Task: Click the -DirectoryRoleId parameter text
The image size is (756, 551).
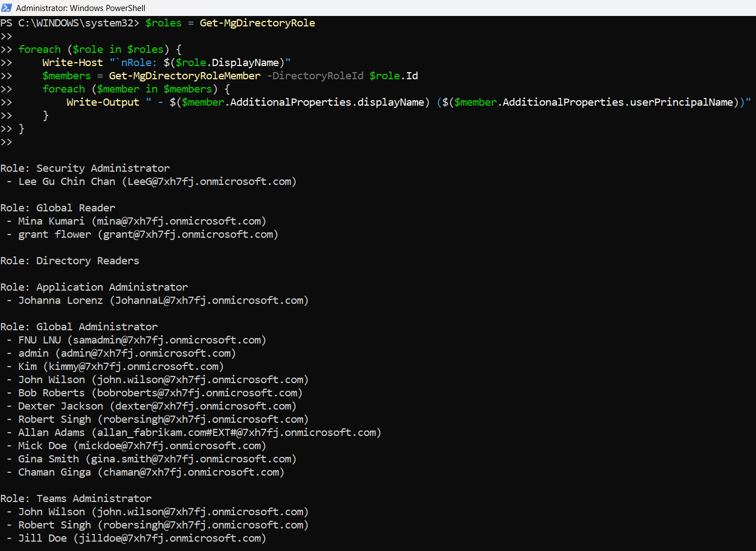Action: click(315, 76)
